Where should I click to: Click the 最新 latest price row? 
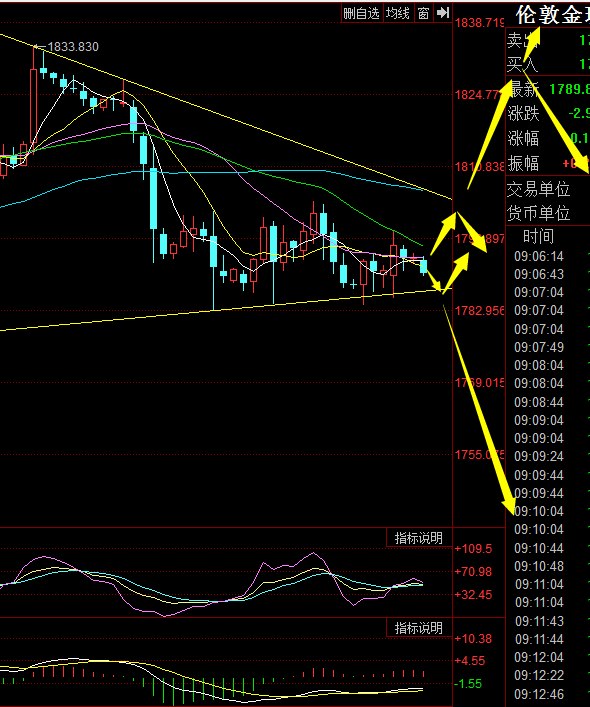click(548, 89)
